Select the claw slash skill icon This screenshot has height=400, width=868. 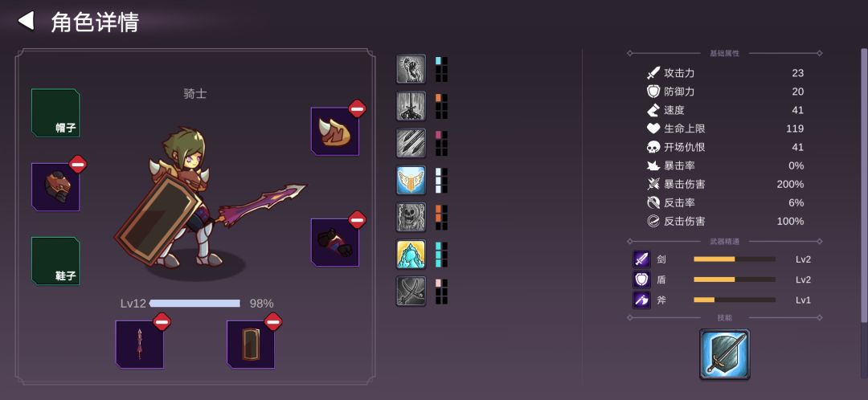coord(411,143)
